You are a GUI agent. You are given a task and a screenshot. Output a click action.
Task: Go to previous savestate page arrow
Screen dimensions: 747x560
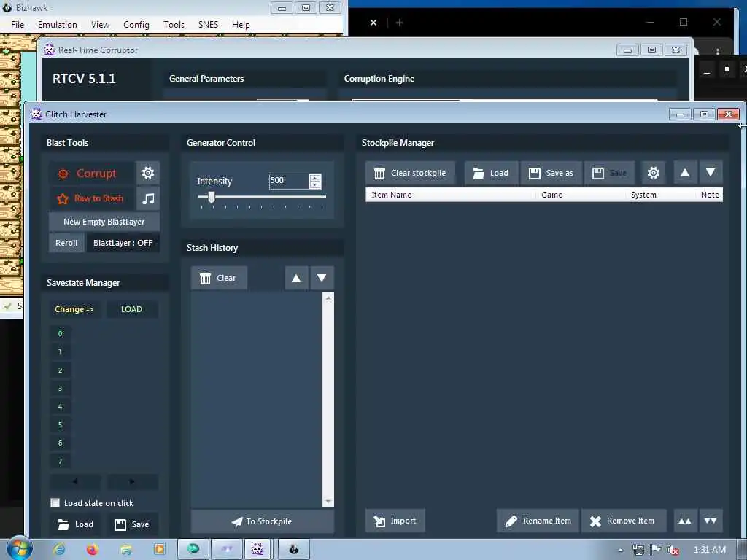75,482
